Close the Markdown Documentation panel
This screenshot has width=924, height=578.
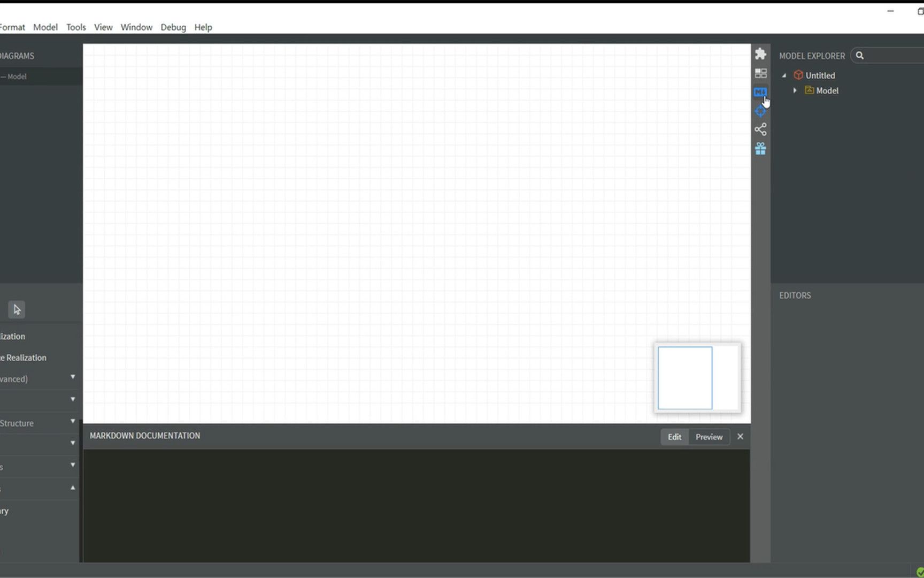click(x=740, y=436)
